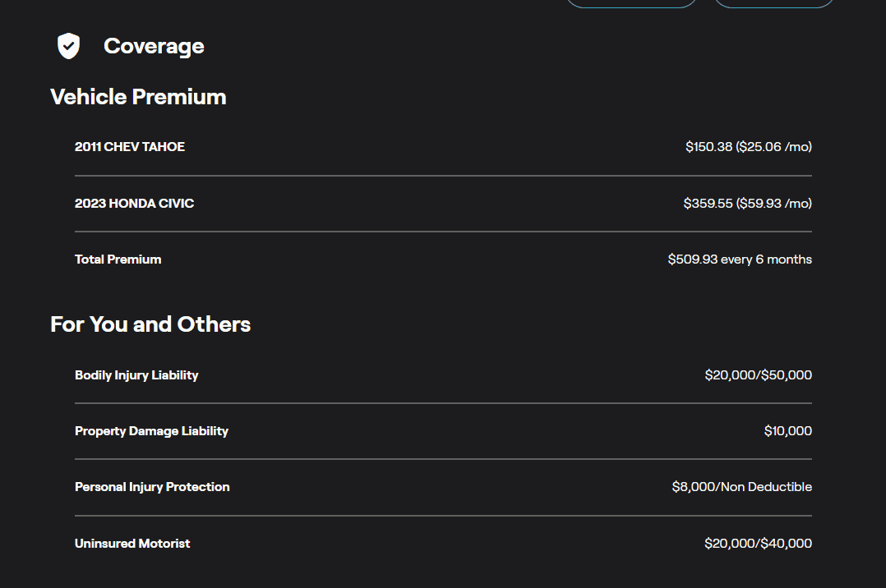Select the Property Damage Liability label

point(151,431)
